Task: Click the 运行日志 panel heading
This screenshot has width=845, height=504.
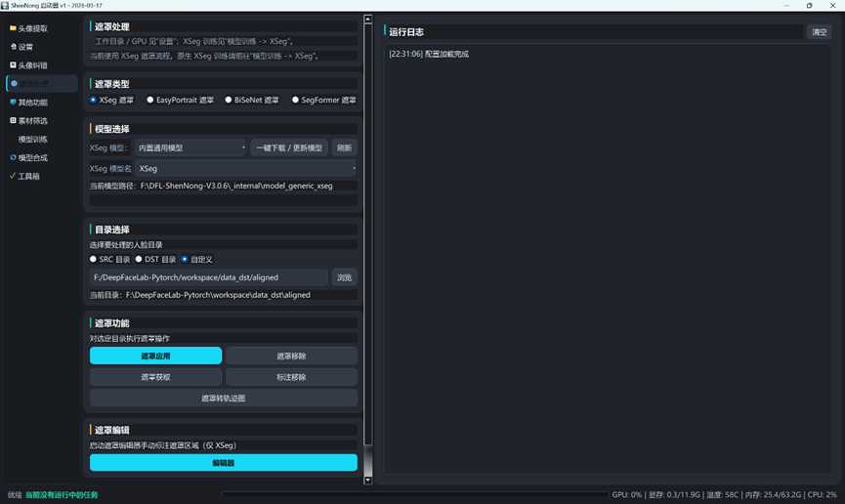Action: point(406,32)
